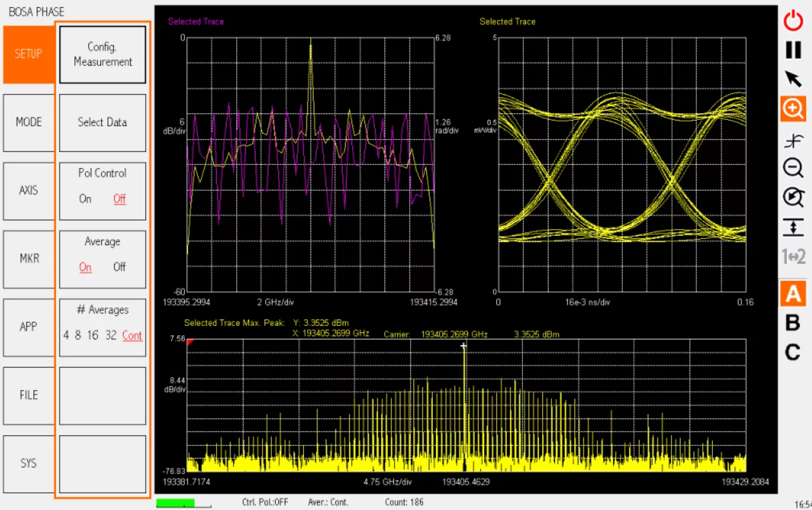Select the arrow pointer tool
This screenshot has width=812, height=510.
click(x=793, y=79)
